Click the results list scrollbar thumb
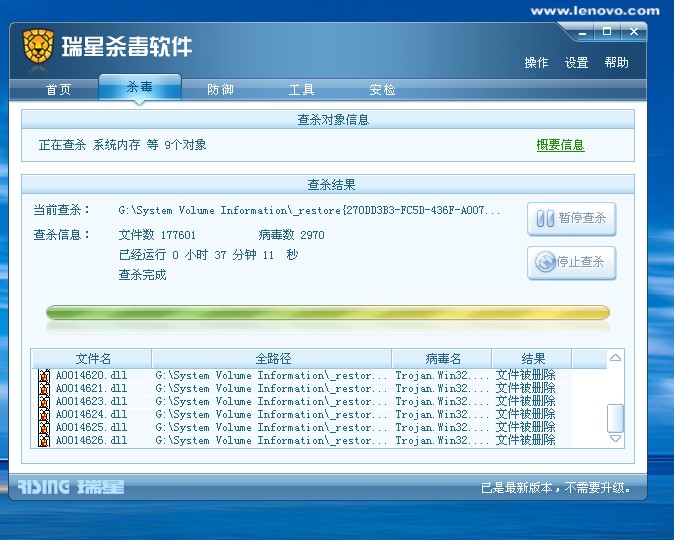This screenshot has height=540, width=674. tap(615, 417)
